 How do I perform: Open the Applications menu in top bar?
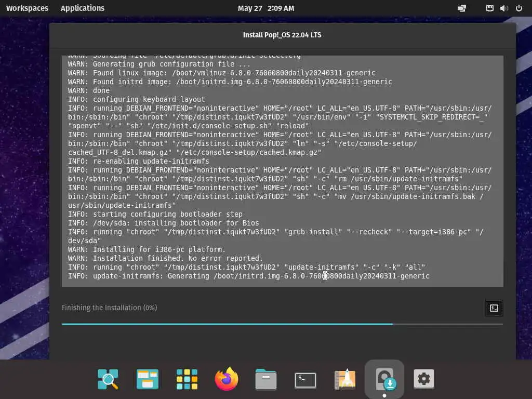point(83,8)
